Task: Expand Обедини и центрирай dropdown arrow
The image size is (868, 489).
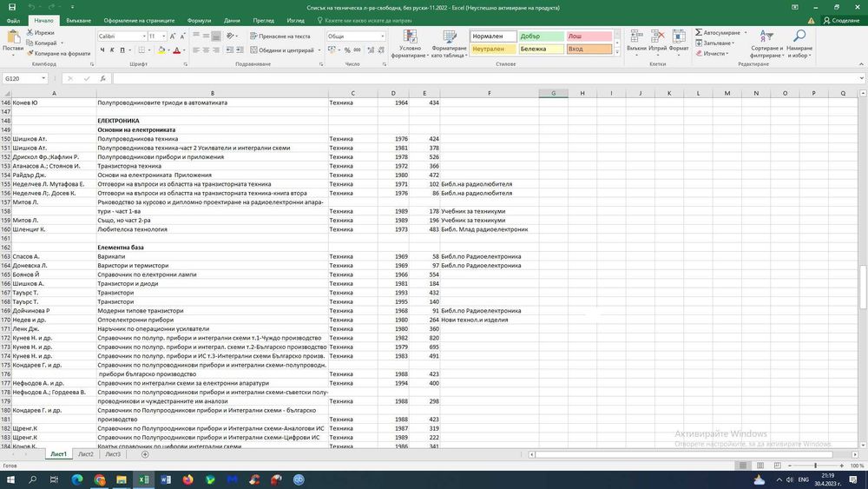Action: tap(319, 50)
